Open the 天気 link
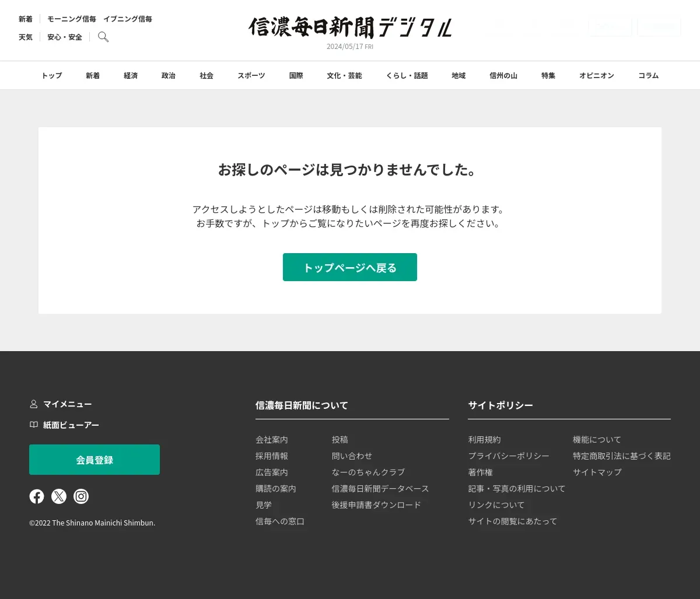The width and height of the screenshot is (700, 599). tap(26, 37)
